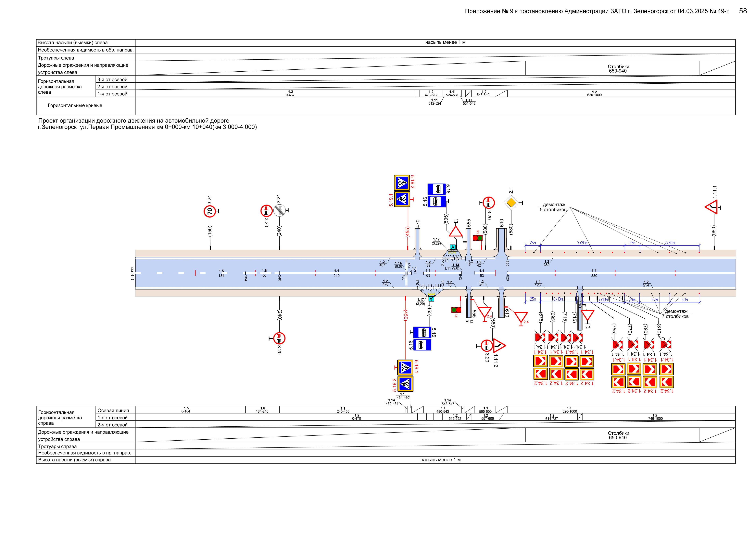Select the traffic light symbol below the road
The image size is (756, 534).
[x=456, y=310]
